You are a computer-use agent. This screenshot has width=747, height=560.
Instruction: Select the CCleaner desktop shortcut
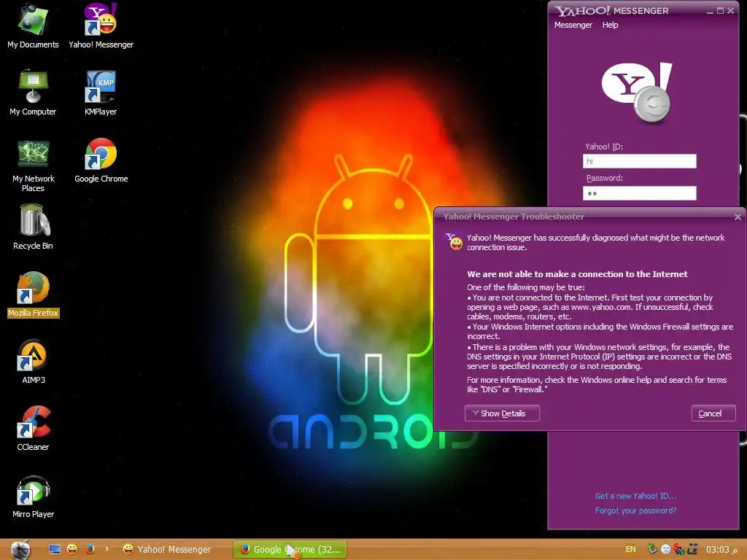33,429
